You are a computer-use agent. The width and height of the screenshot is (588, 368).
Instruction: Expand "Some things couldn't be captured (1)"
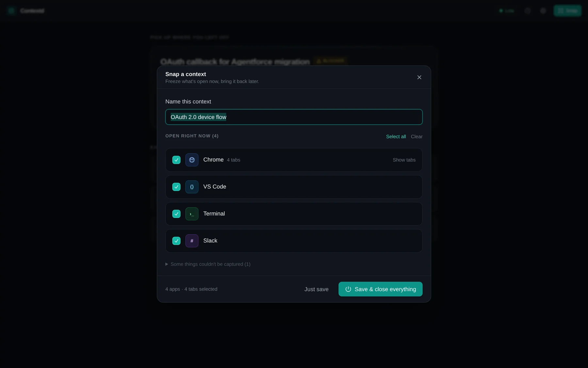tap(208, 264)
